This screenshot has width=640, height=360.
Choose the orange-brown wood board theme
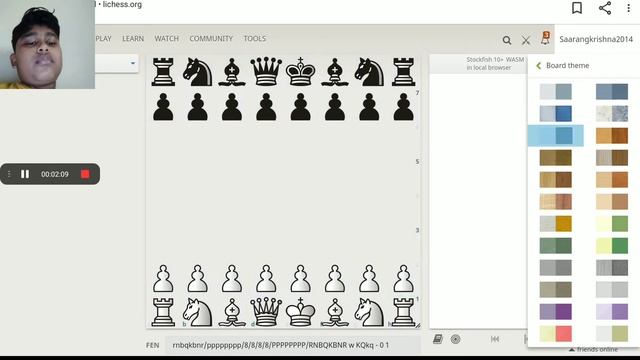[x=612, y=136]
